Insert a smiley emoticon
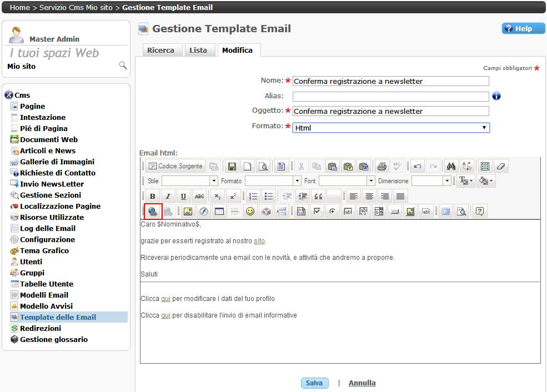The width and height of the screenshot is (547, 392). click(x=250, y=212)
